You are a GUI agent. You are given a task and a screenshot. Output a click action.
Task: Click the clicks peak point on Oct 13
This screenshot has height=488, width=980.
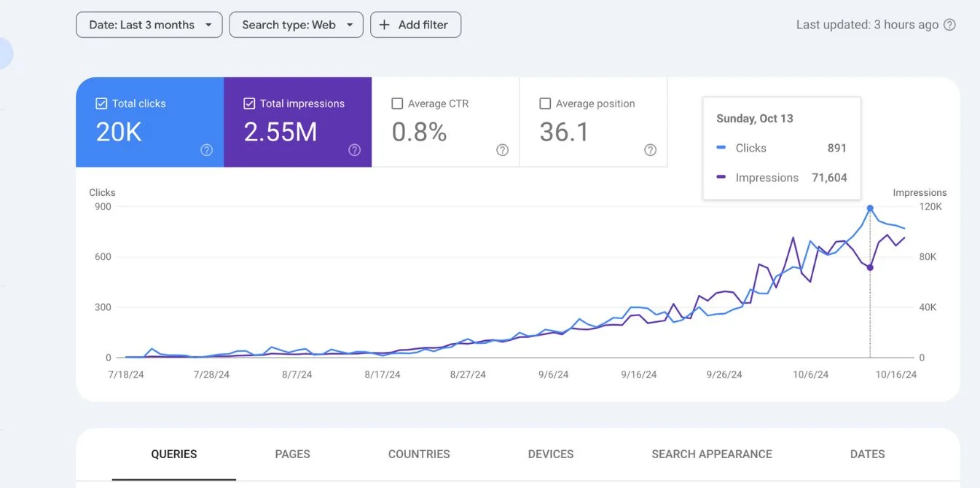(870, 208)
